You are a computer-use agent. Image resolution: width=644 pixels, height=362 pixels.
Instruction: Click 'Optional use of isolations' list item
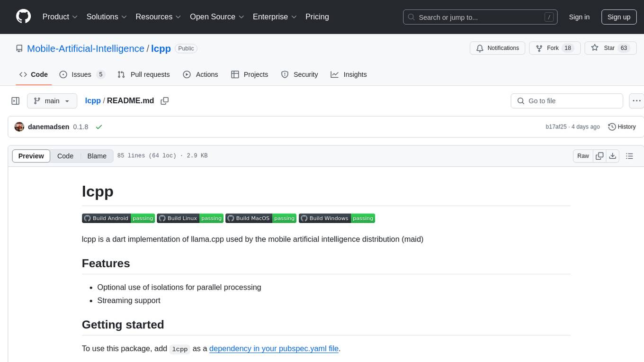coord(179,287)
